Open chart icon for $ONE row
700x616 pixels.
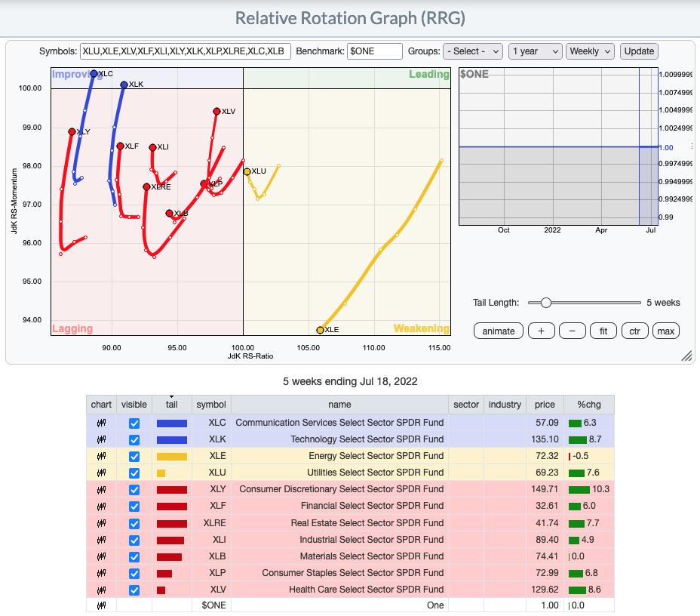(x=101, y=605)
